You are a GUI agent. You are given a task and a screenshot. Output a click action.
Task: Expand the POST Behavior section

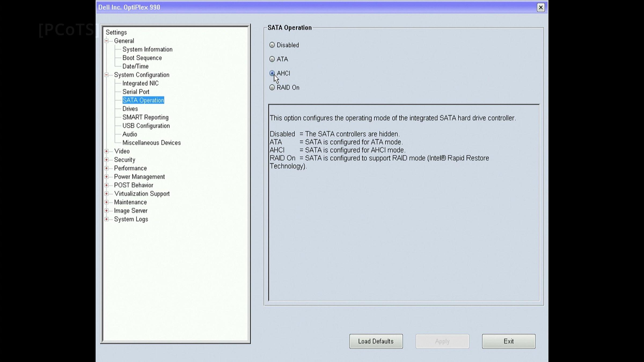tap(107, 185)
